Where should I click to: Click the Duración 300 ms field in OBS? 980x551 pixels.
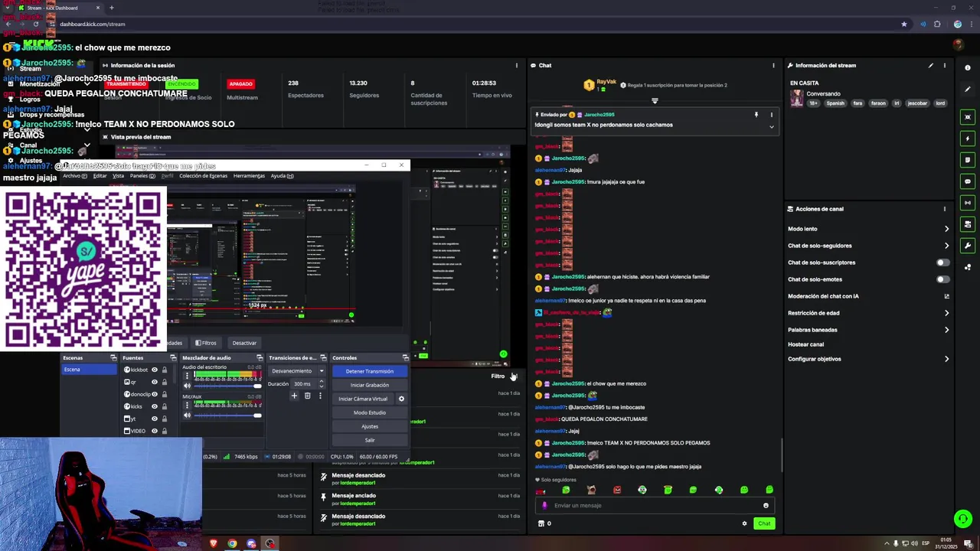point(309,383)
